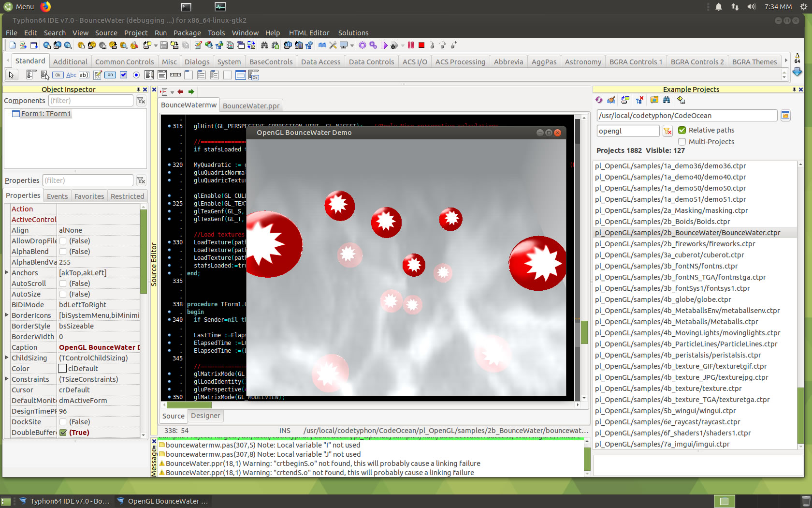Switch to Designer view tab

pos(205,416)
